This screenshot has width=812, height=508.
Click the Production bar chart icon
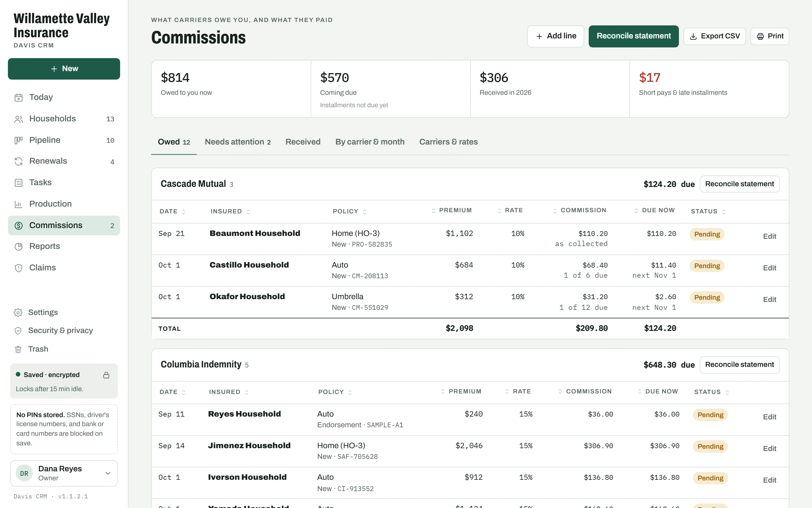click(x=18, y=204)
